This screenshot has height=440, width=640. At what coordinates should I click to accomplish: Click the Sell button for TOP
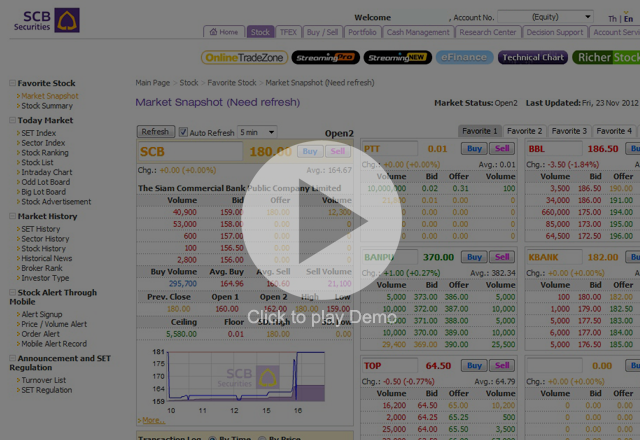click(x=502, y=366)
